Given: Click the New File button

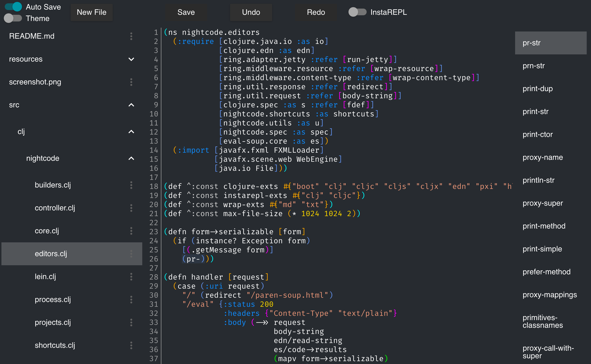Looking at the screenshot, I should pos(91,12).
